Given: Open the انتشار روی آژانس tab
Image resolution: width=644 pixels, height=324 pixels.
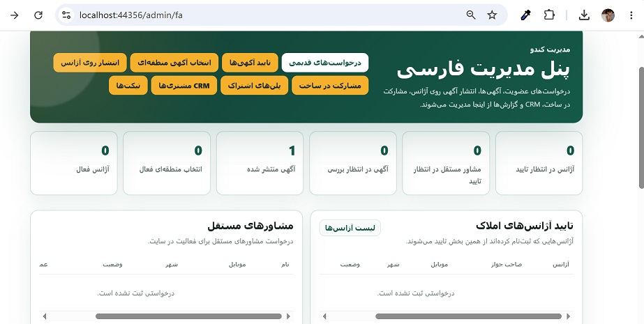Looking at the screenshot, I should (90, 63).
